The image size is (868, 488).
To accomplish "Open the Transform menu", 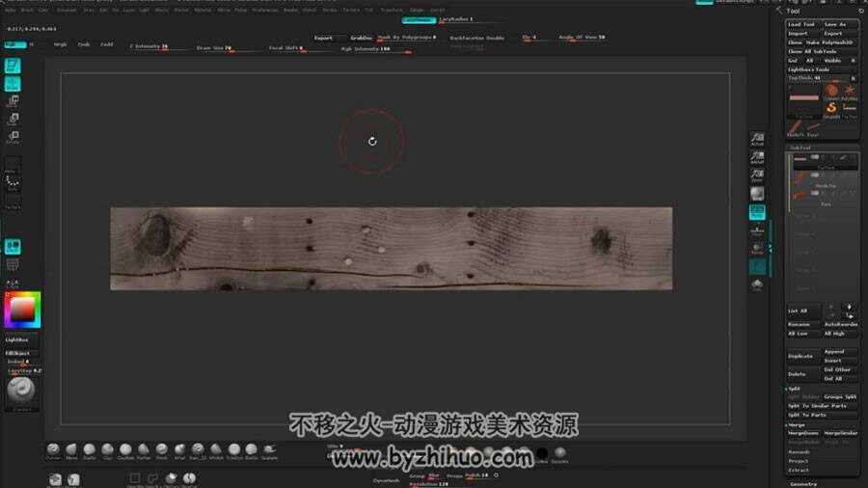I will (x=392, y=10).
